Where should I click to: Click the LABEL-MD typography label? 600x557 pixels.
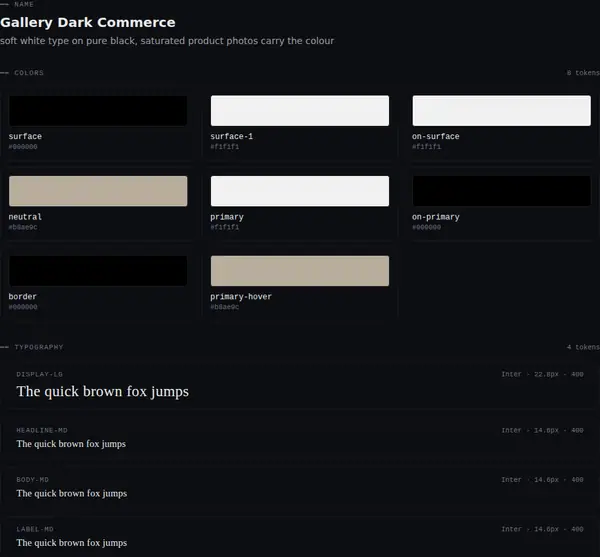point(35,529)
